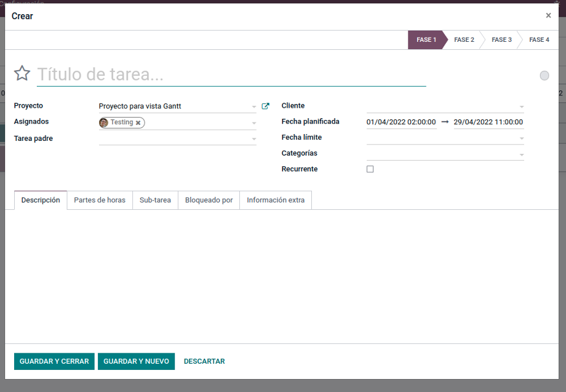Switch to the Sub-tarea tab
Screen dimensions: 566x392
point(155,200)
